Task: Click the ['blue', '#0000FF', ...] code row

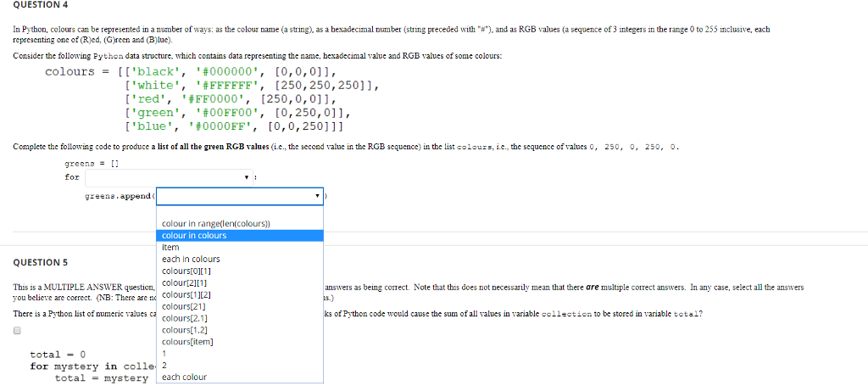Action: 234,126
